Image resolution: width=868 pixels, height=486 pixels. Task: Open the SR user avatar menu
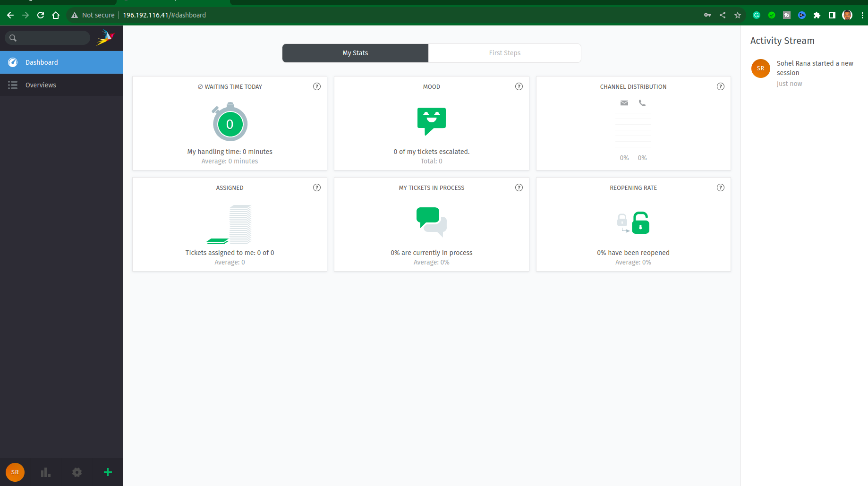(15, 472)
